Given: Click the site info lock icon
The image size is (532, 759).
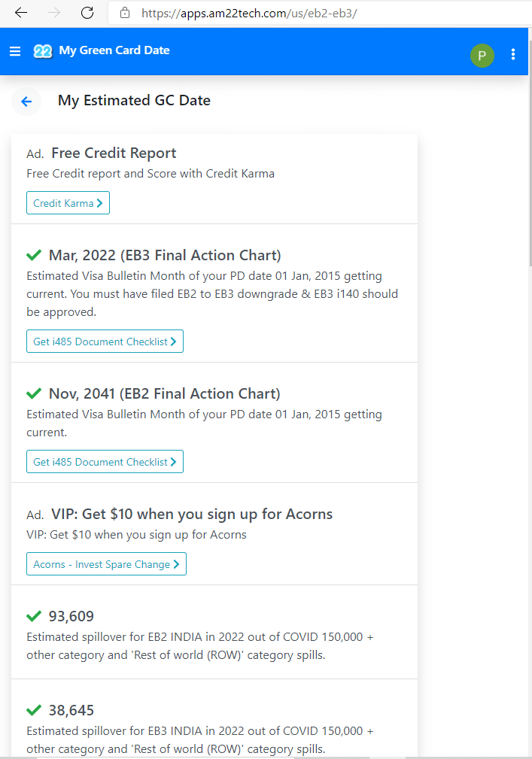Looking at the screenshot, I should point(125,13).
